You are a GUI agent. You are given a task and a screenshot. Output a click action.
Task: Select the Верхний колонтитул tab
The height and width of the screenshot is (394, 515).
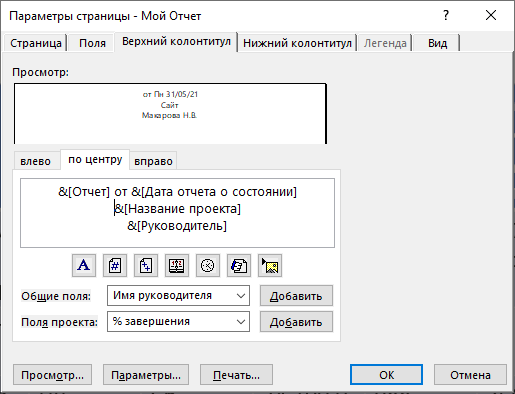[x=176, y=42]
